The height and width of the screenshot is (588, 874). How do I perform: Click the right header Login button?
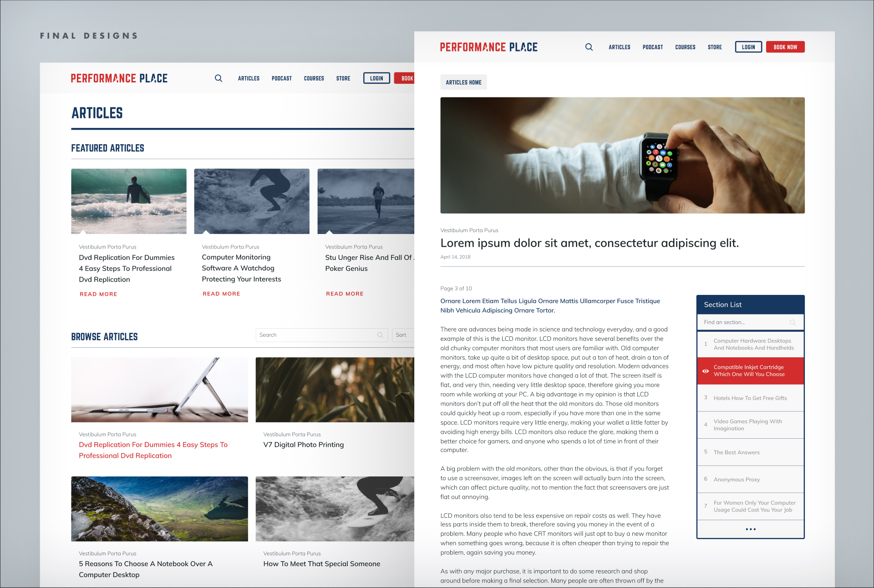click(748, 47)
